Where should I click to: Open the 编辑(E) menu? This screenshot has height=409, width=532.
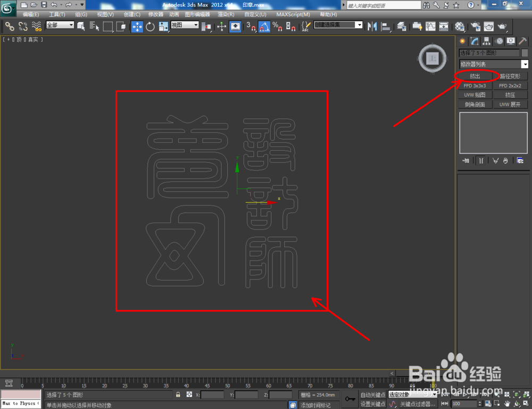click(x=30, y=14)
